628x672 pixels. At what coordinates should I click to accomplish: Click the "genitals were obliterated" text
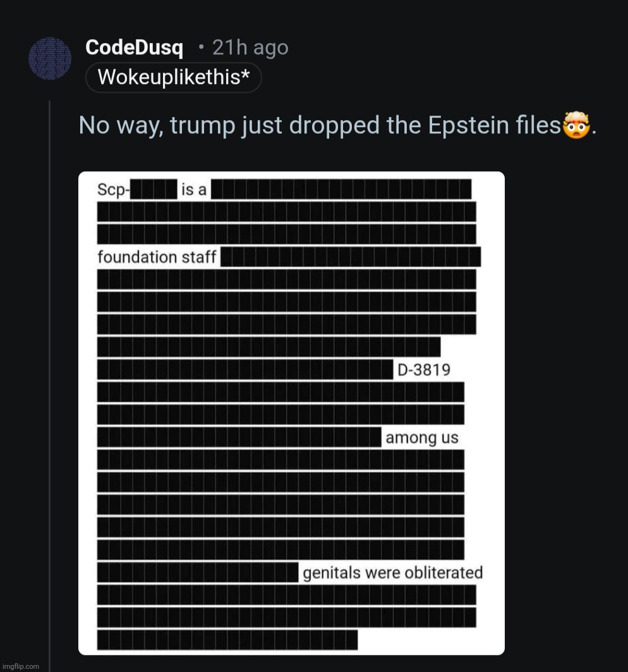coord(392,573)
